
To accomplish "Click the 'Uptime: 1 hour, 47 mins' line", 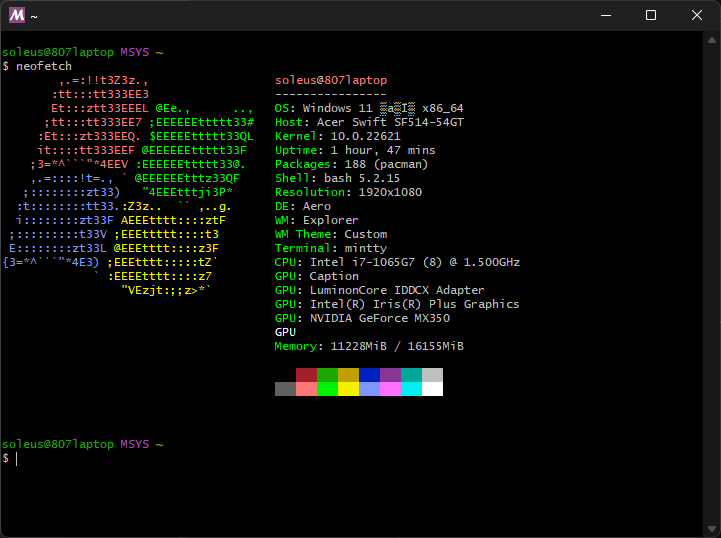I will (355, 150).
